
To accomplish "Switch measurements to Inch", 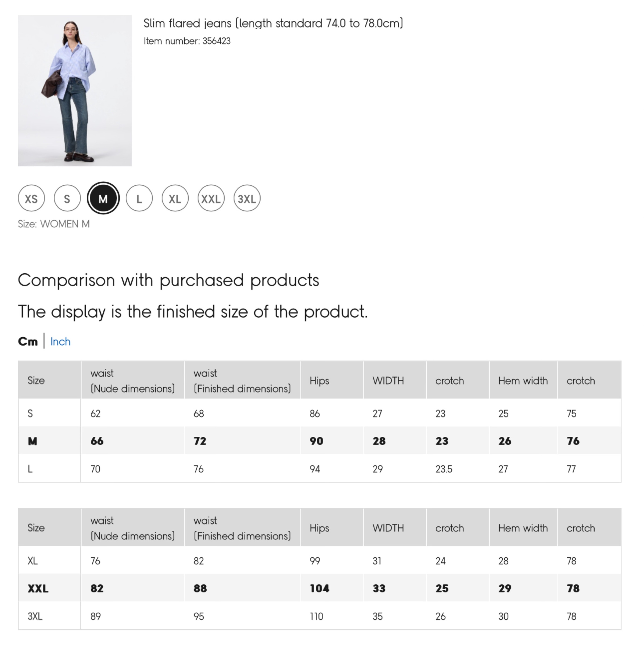I will 60,342.
